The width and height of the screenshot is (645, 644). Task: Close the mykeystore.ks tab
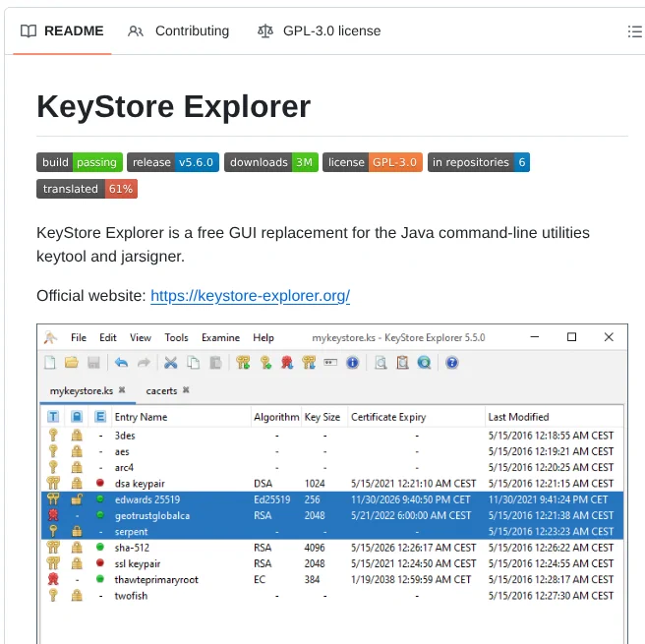[x=122, y=390]
